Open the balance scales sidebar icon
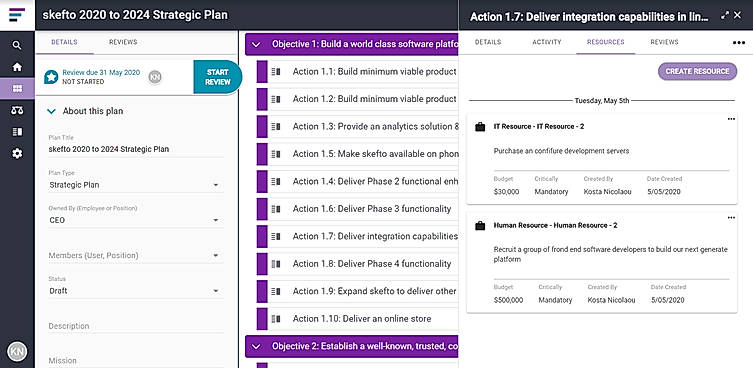The image size is (753, 368). 17,110
